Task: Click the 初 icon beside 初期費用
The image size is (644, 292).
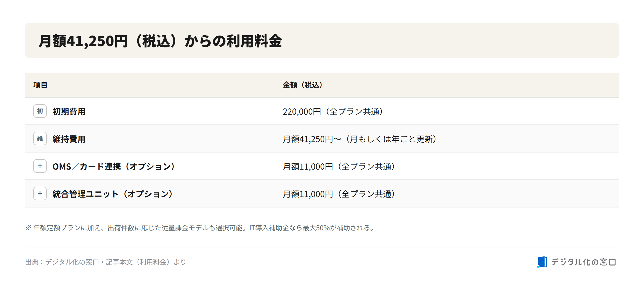Action: tap(40, 111)
